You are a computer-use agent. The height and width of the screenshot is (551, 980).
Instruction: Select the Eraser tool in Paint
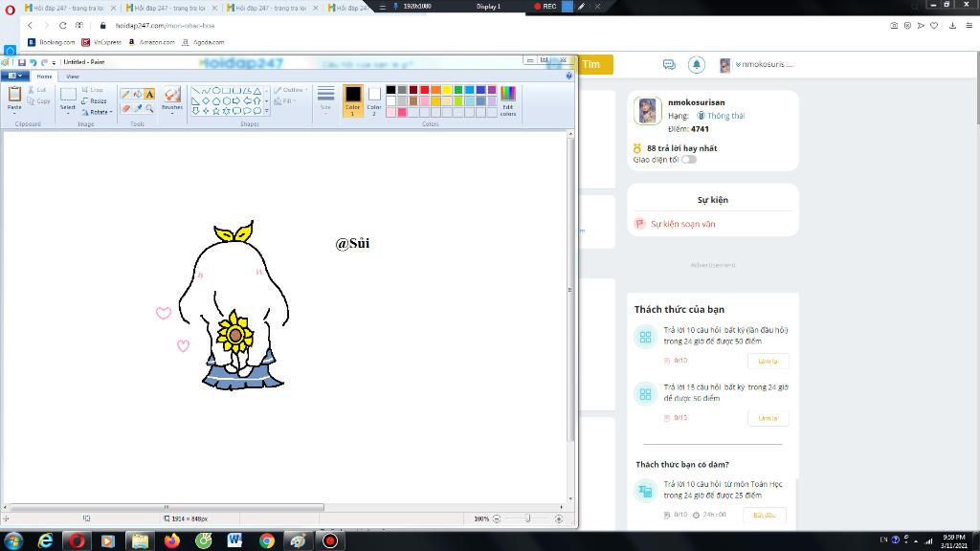tap(125, 108)
